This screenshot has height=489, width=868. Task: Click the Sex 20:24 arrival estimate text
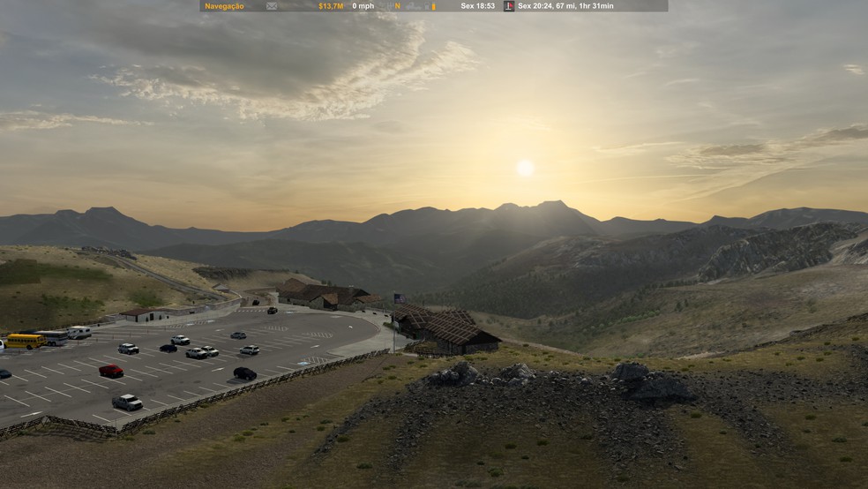pos(565,6)
